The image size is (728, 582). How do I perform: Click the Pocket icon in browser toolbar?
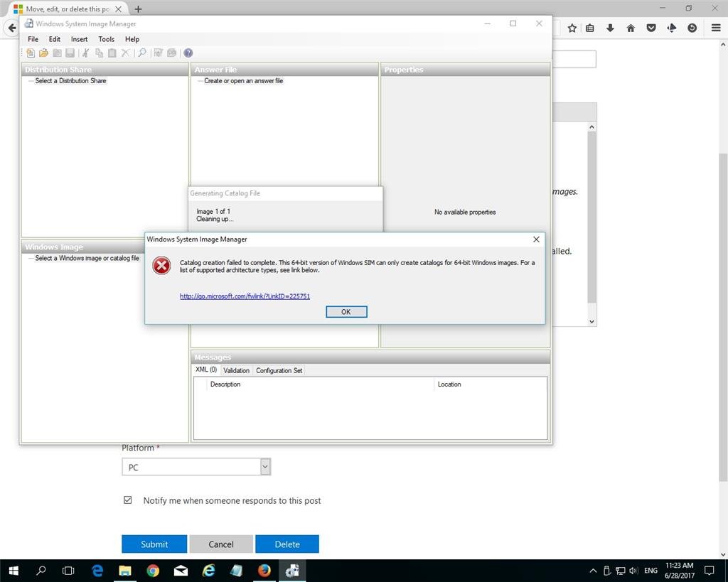[x=651, y=28]
